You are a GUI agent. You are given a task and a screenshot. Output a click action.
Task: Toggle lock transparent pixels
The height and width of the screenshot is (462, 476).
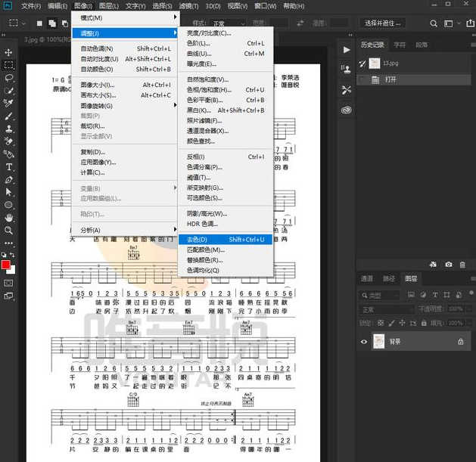coord(381,323)
